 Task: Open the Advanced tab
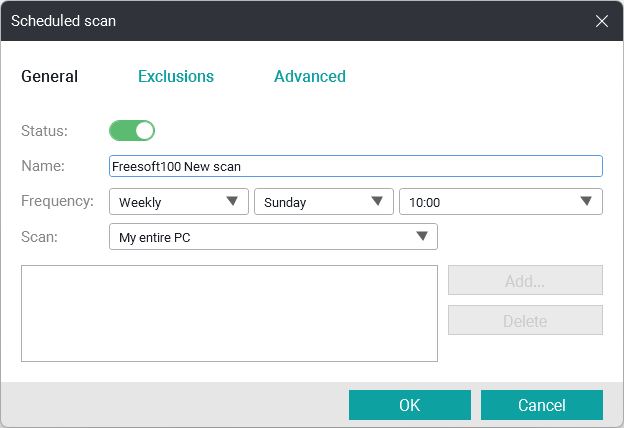coord(310,76)
